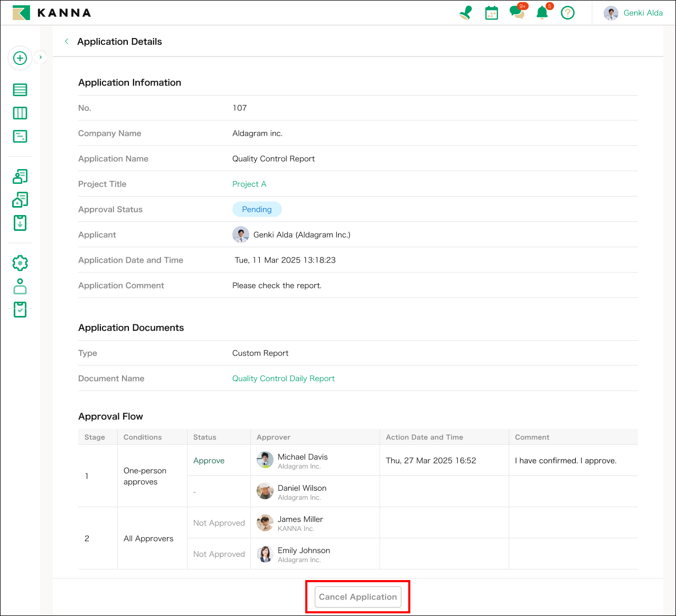This screenshot has width=676, height=616.
Task: Open the list view sidebar icon
Action: coord(20,90)
